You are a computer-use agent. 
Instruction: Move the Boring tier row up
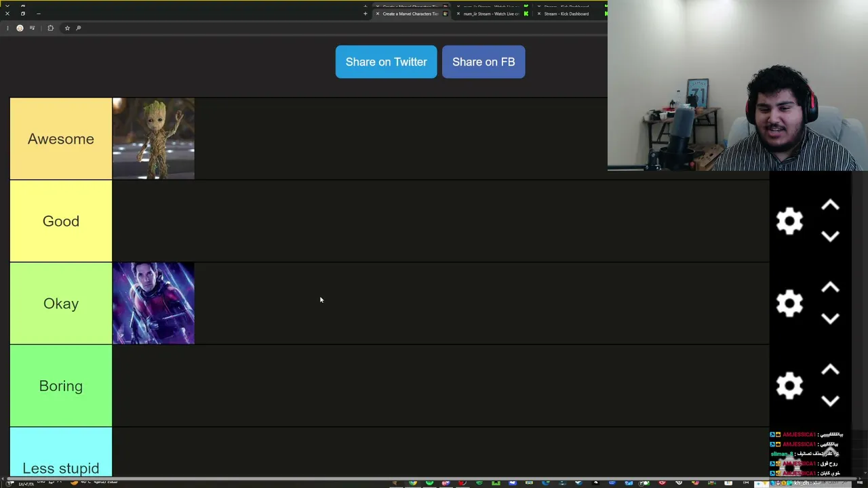(830, 370)
